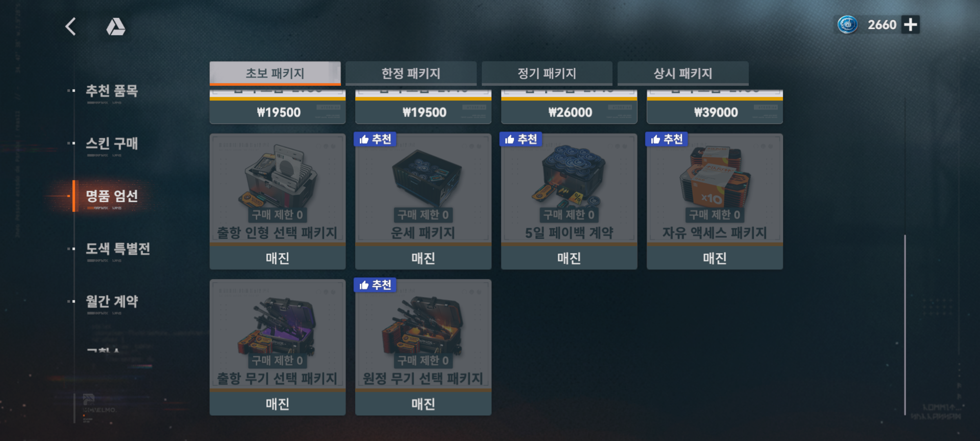Go back with the left arrow icon
The width and height of the screenshot is (980, 441).
tap(71, 27)
